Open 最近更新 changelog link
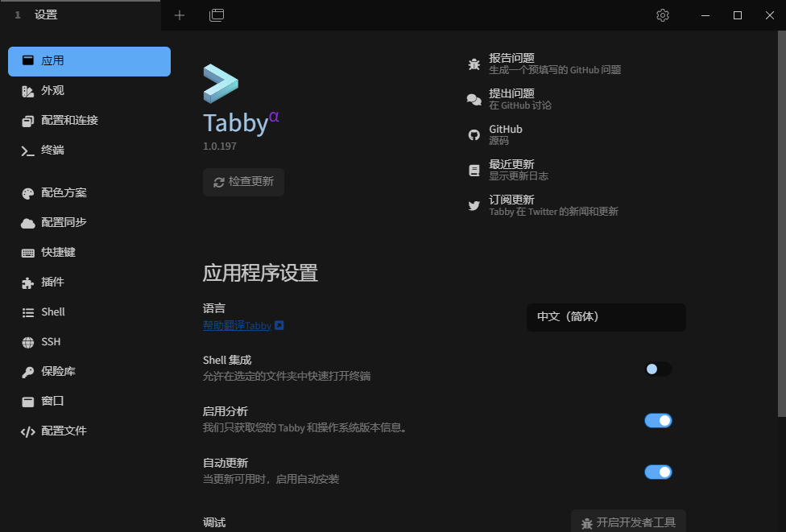The width and height of the screenshot is (786, 532). [508, 170]
